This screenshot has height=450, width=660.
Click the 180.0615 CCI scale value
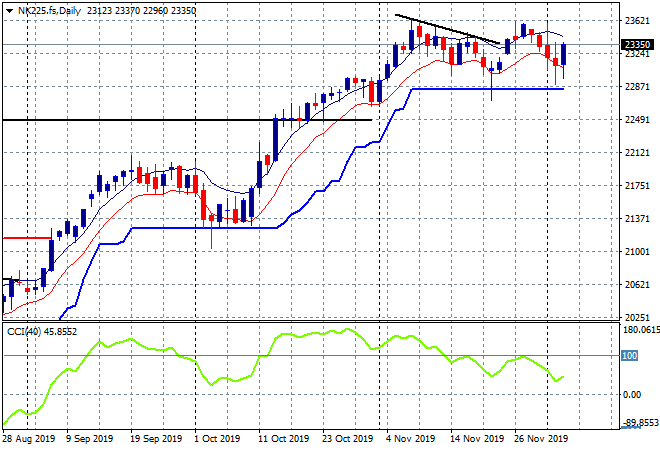[x=641, y=330]
